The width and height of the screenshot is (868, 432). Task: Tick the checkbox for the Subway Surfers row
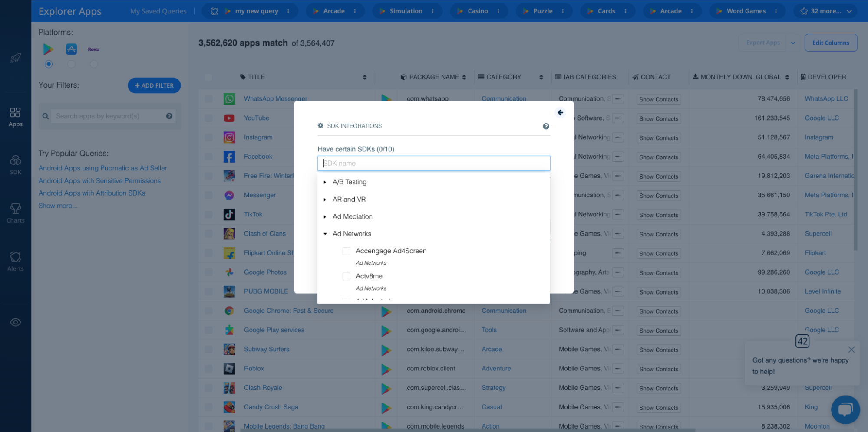click(x=208, y=349)
